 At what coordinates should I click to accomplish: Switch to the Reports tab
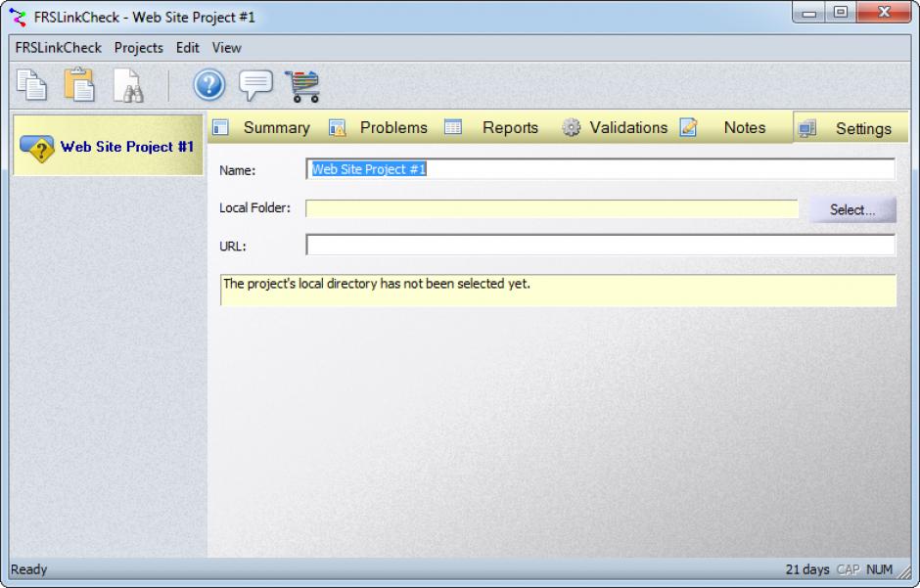[x=498, y=127]
